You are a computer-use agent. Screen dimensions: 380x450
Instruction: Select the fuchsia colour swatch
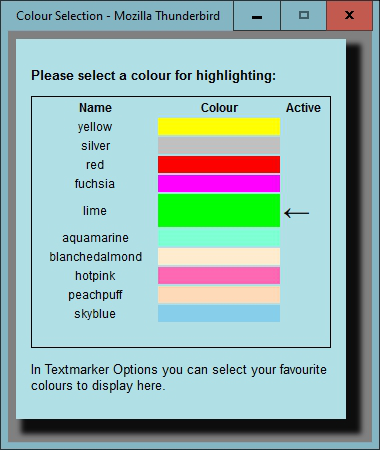(219, 184)
